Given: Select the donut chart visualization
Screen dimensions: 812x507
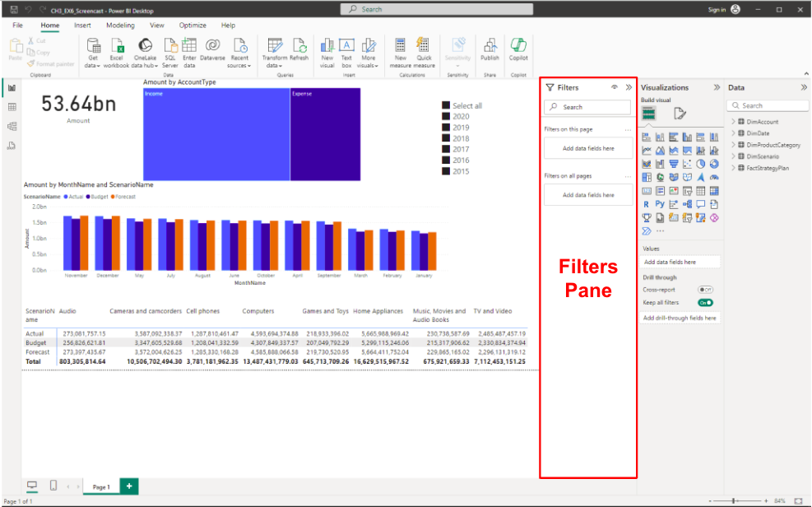Looking at the screenshot, I should pyautogui.click(x=714, y=164).
